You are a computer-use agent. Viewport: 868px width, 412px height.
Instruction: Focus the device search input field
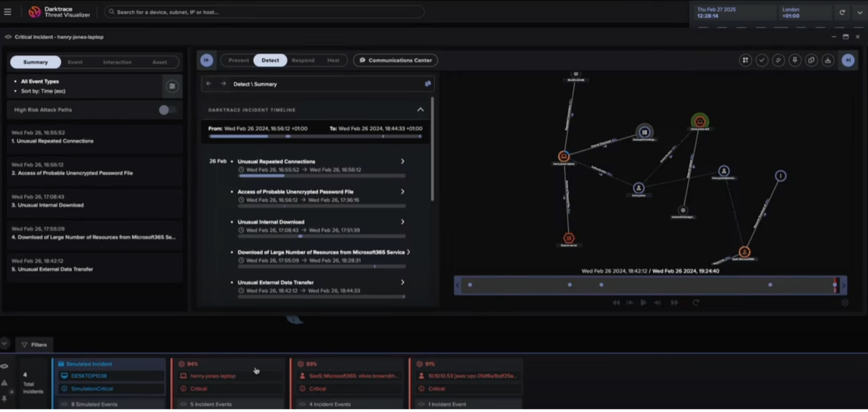pyautogui.click(x=264, y=12)
